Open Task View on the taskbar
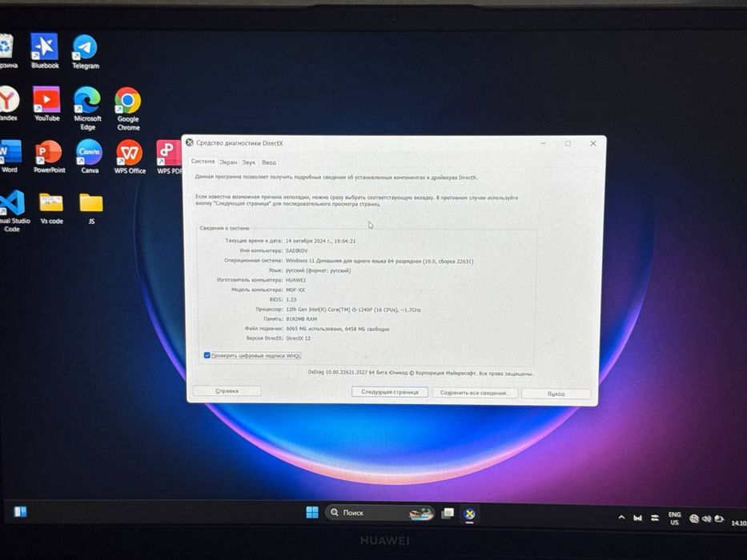 (448, 514)
